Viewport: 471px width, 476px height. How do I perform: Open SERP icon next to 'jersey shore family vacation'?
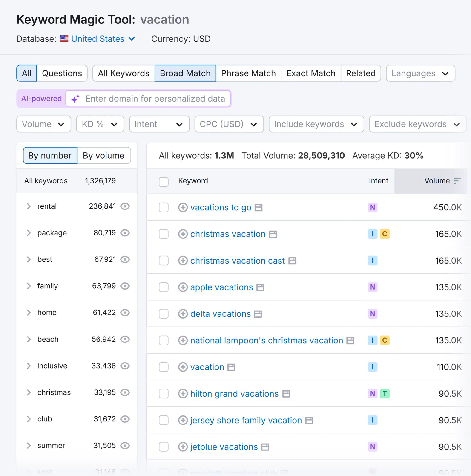click(x=309, y=421)
